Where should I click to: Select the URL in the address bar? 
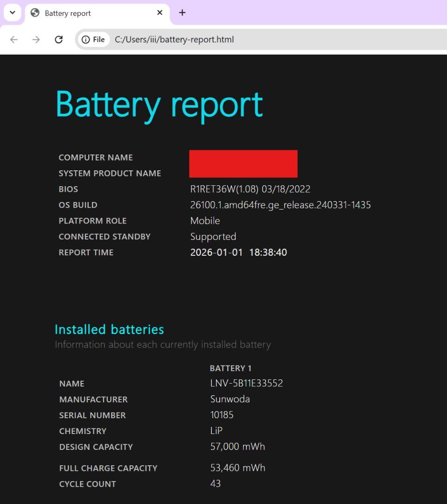(174, 39)
